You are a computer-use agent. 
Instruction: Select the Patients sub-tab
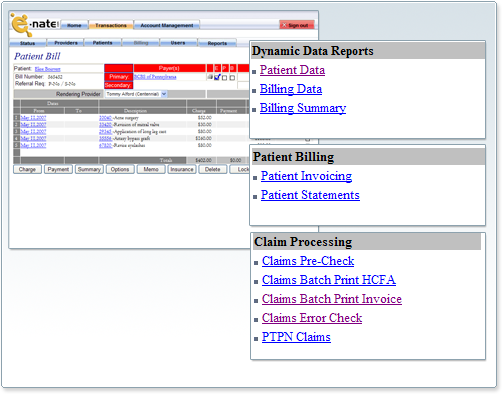pos(102,43)
